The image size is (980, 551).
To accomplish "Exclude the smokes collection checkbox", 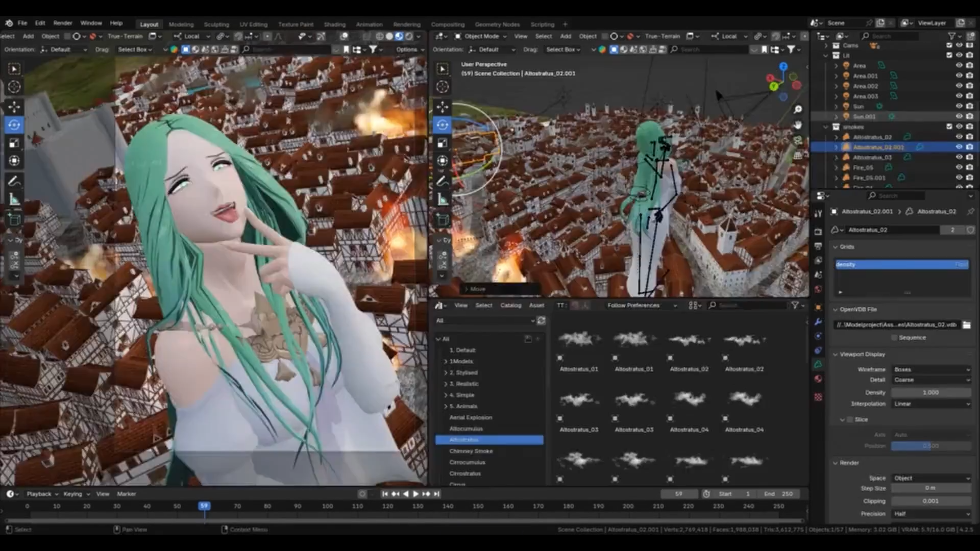I will [x=949, y=127].
